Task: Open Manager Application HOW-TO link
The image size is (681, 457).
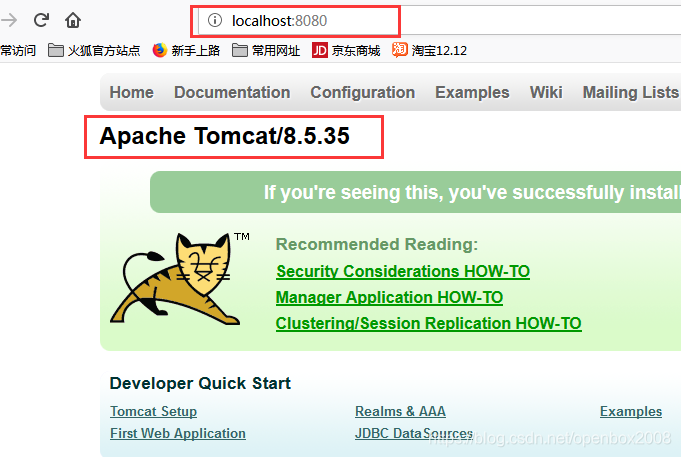Action: [x=390, y=298]
